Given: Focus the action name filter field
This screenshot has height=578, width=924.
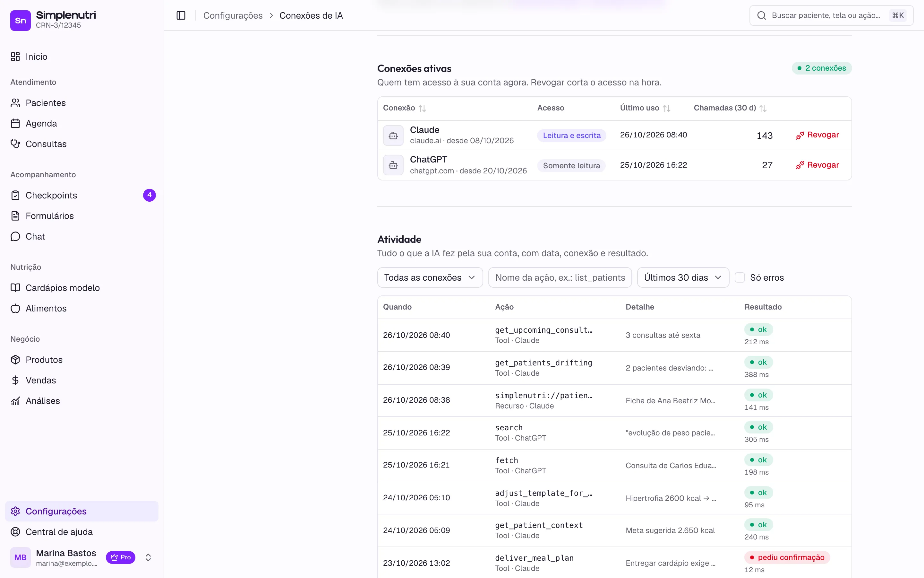Looking at the screenshot, I should tap(560, 277).
